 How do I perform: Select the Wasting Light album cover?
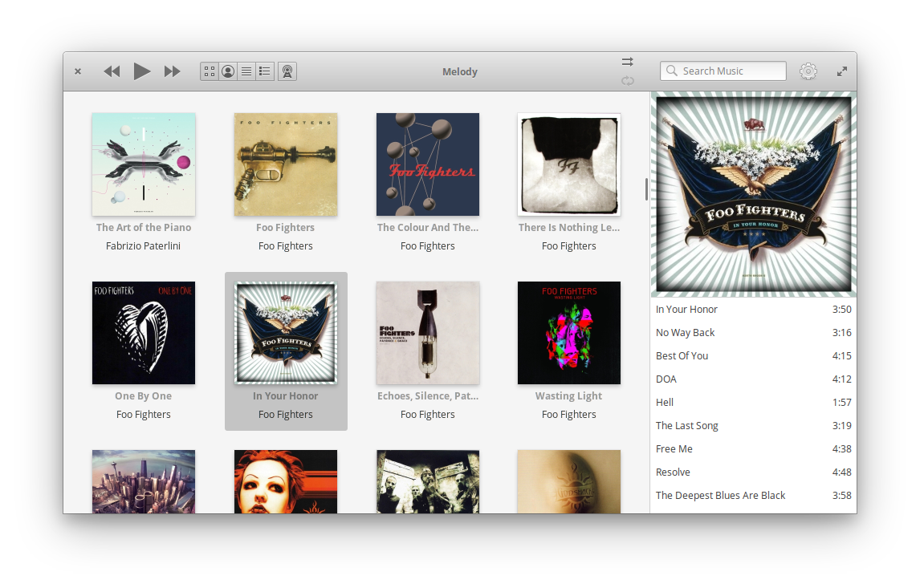pyautogui.click(x=569, y=333)
